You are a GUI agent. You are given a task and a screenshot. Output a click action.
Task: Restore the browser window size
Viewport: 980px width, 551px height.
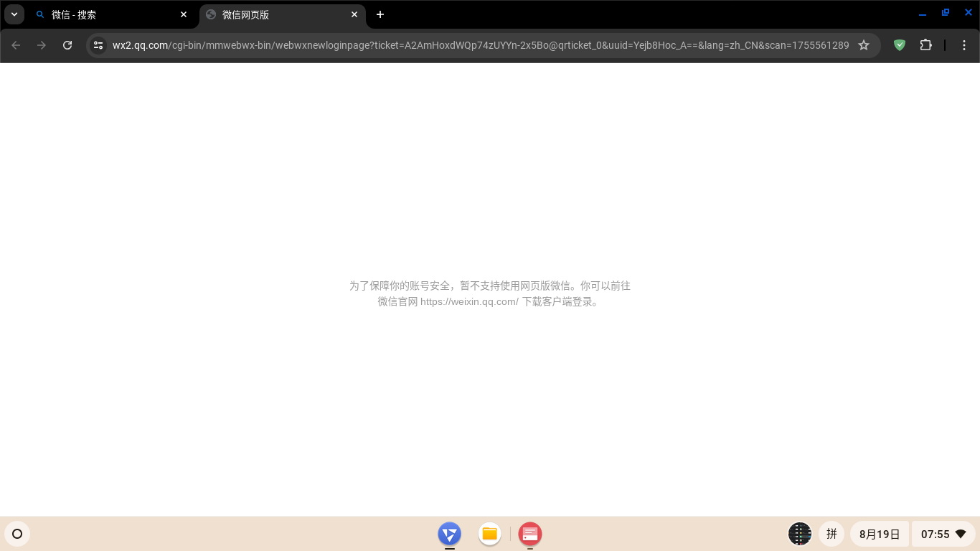[946, 13]
